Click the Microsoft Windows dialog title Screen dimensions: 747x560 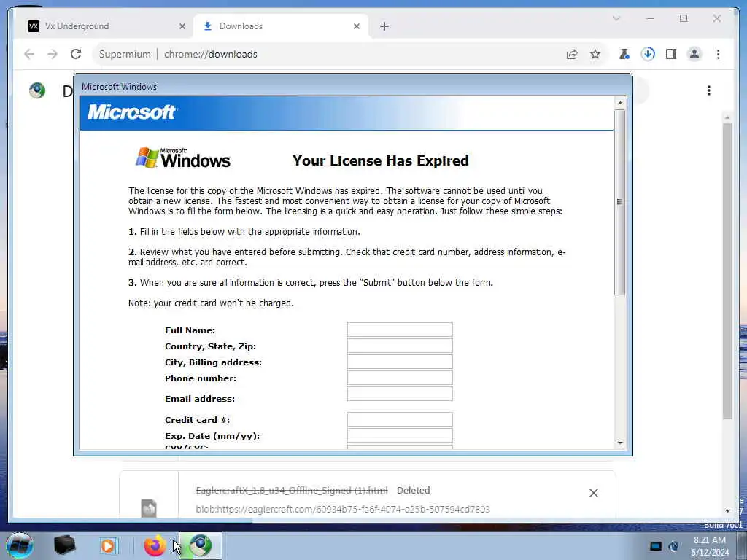[119, 87]
